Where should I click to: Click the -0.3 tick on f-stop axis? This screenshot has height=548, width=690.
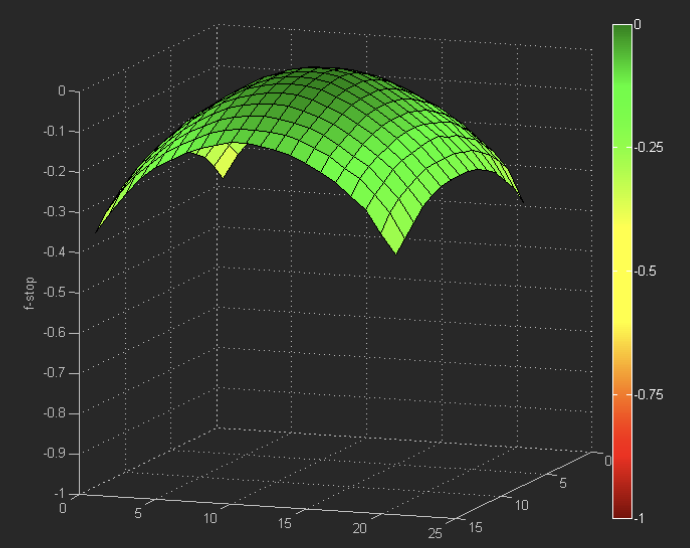coord(55,212)
